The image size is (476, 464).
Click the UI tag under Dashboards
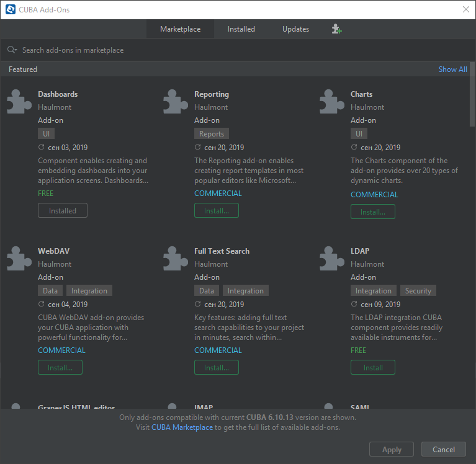pyautogui.click(x=46, y=133)
